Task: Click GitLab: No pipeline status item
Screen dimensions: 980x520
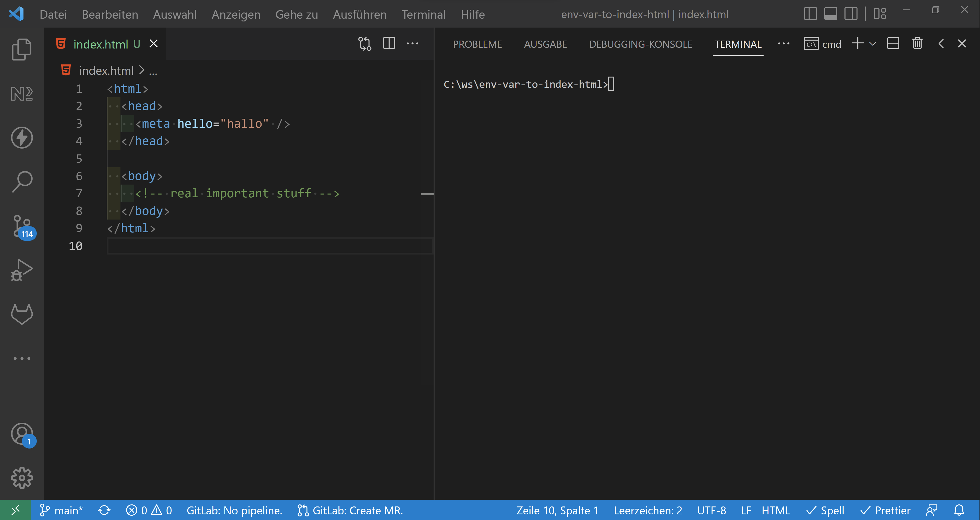Action: point(234,511)
